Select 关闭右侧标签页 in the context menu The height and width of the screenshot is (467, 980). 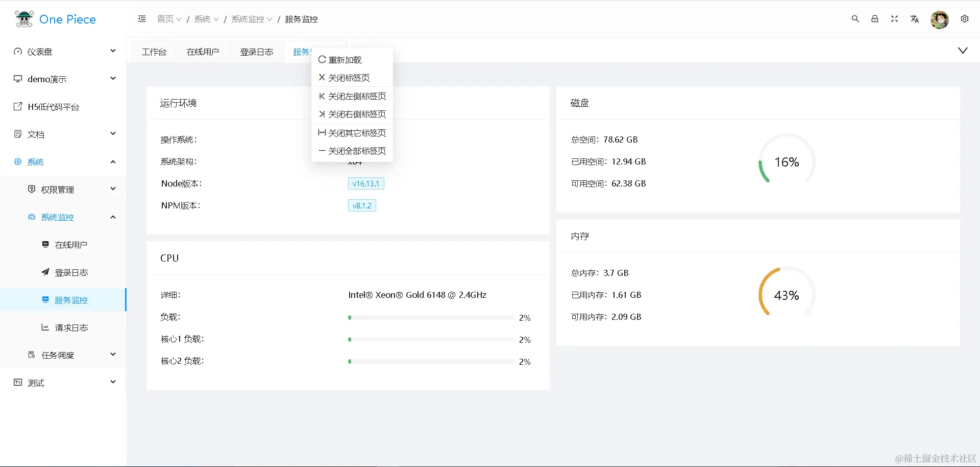click(352, 114)
